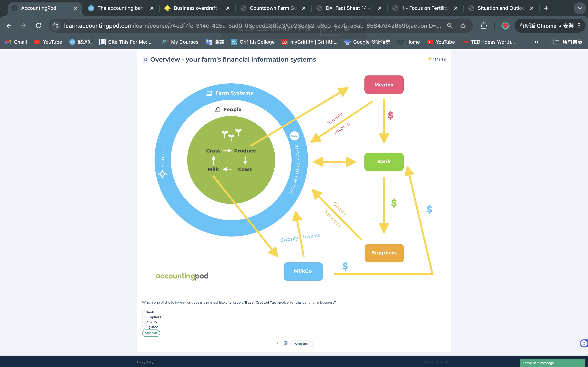Click the site information icon in address bar
Viewport: 588px width, 367px height.
coord(56,26)
